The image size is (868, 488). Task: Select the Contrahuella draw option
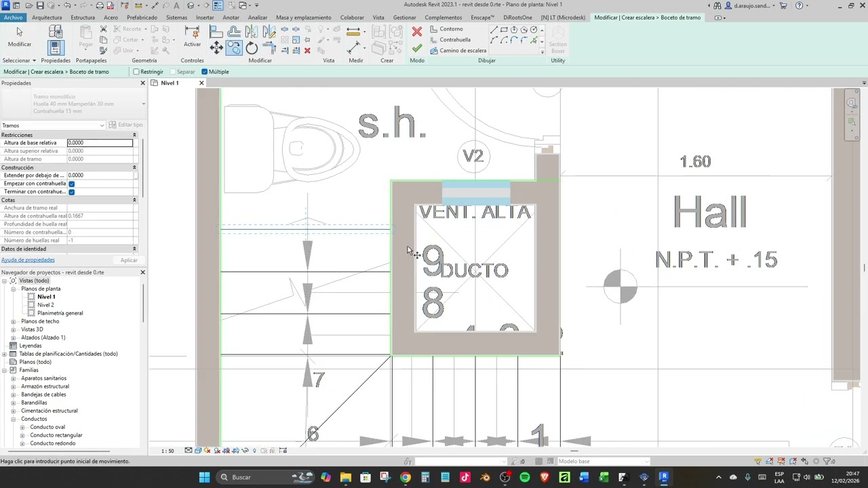tap(450, 40)
